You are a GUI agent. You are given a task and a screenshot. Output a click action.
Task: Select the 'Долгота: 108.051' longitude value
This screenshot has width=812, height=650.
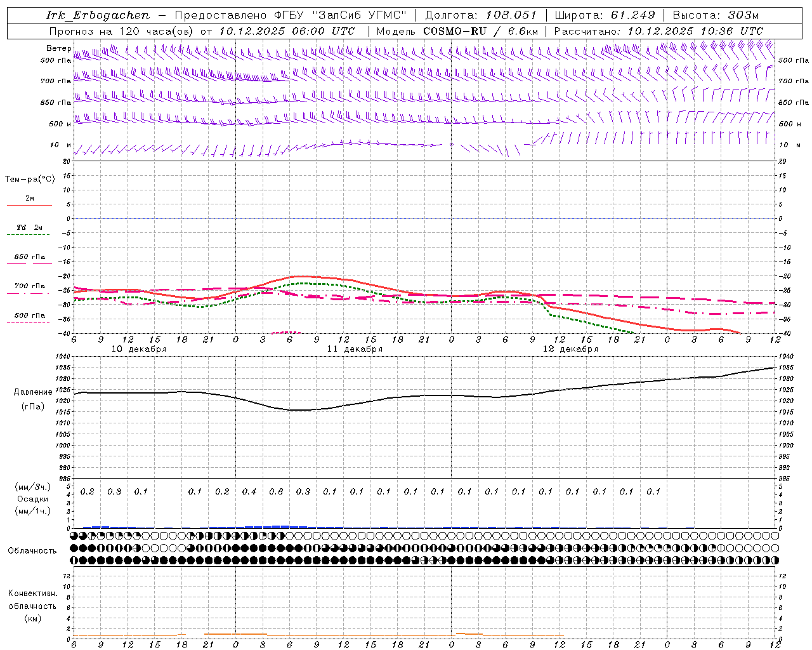pyautogui.click(x=481, y=15)
